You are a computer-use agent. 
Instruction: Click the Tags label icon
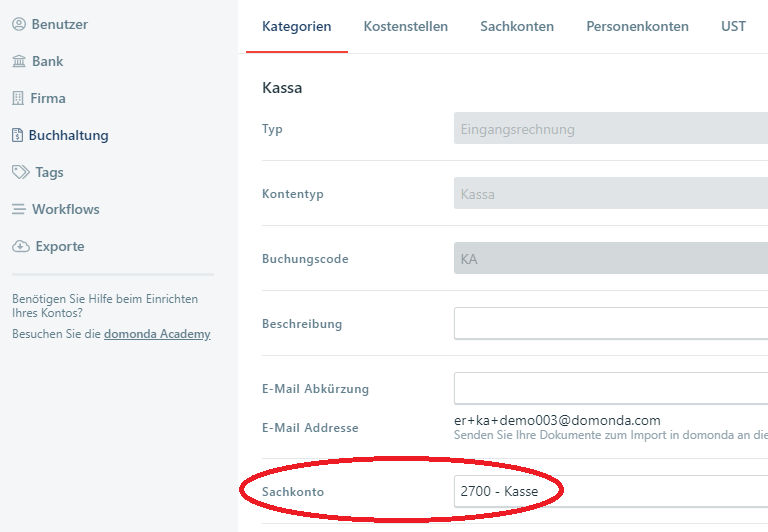coord(20,172)
